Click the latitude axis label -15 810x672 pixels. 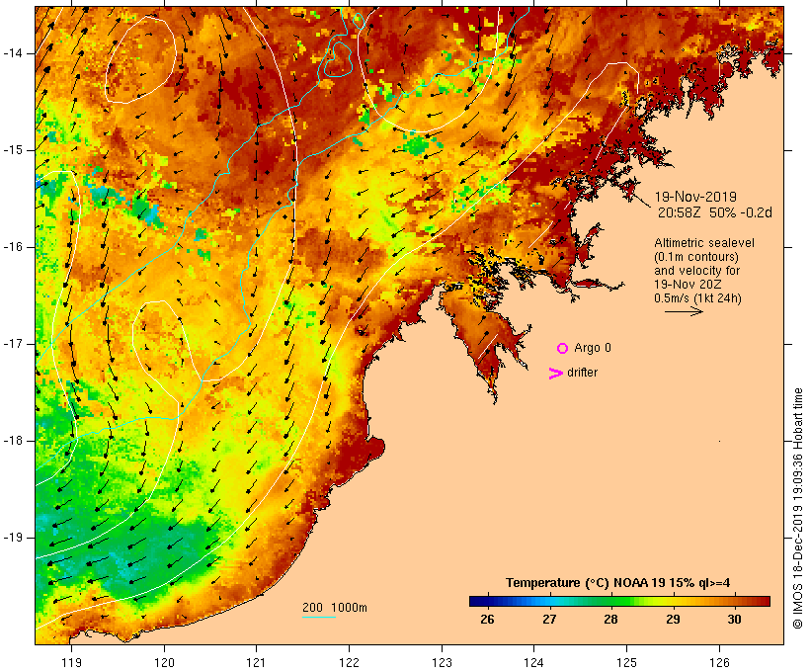12,150
